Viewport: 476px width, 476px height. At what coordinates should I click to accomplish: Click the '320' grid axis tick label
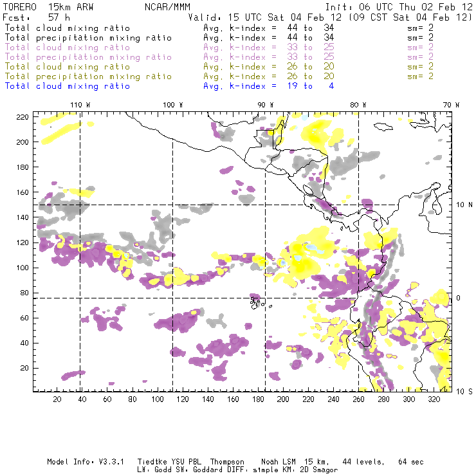(x=434, y=399)
